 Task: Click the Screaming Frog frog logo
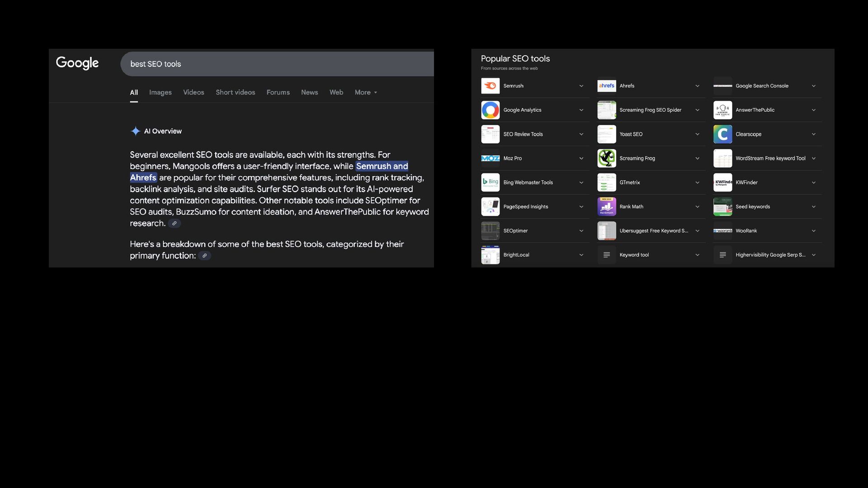tap(607, 158)
